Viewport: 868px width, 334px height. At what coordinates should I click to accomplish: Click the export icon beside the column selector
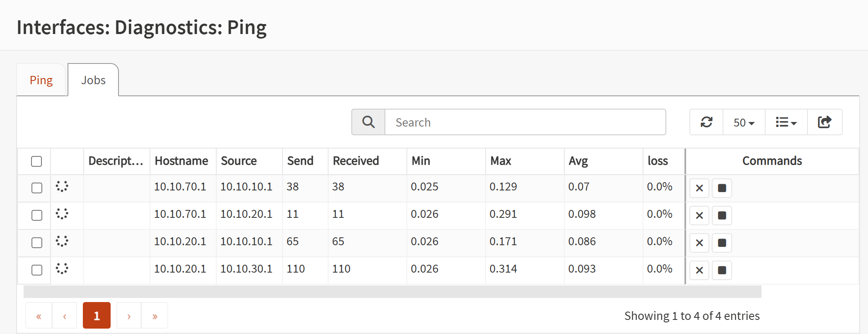pyautogui.click(x=824, y=122)
